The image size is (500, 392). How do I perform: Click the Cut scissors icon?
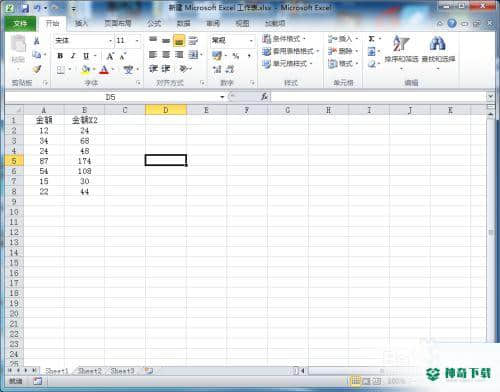click(x=37, y=41)
